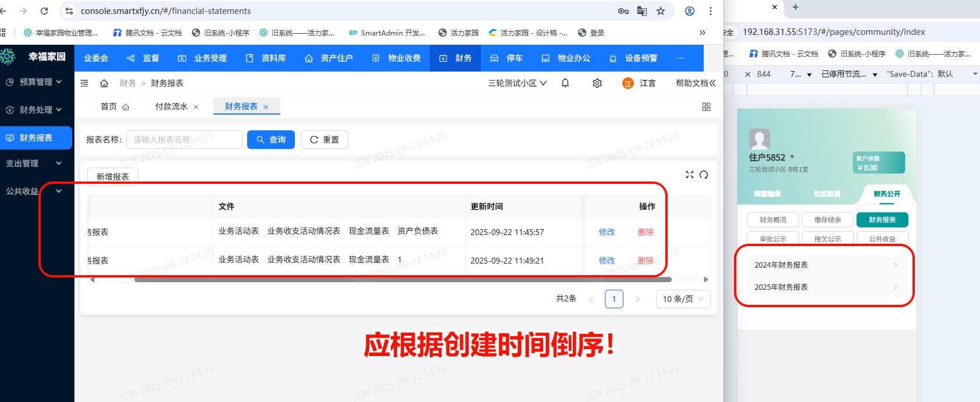Click the home icon in the breadcrumb
The height and width of the screenshot is (402, 980).
104,83
